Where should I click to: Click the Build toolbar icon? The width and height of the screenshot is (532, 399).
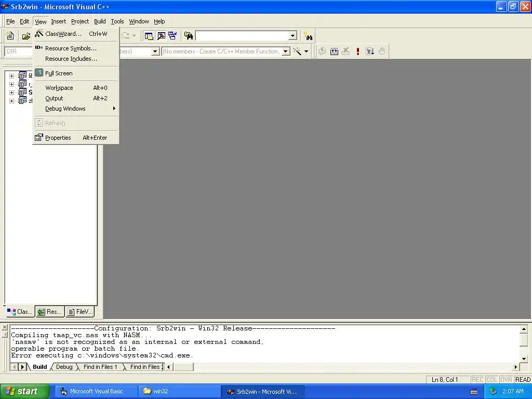[x=334, y=51]
